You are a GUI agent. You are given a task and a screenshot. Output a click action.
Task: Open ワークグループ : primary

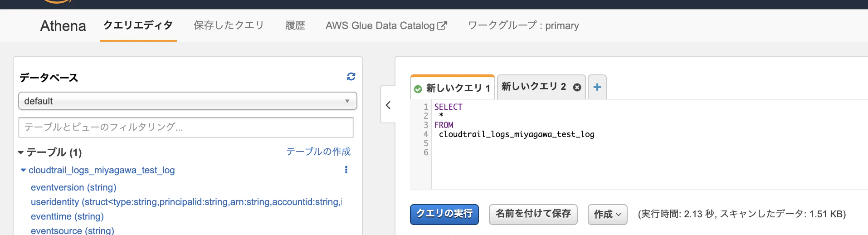pyautogui.click(x=523, y=25)
